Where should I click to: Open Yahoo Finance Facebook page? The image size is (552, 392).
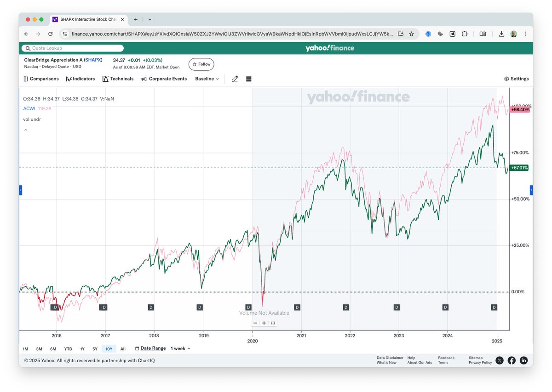512,361
